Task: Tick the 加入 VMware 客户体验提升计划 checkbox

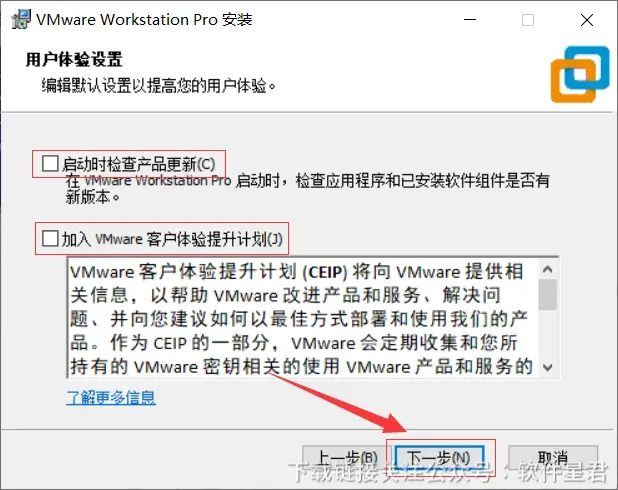Action: click(50, 238)
